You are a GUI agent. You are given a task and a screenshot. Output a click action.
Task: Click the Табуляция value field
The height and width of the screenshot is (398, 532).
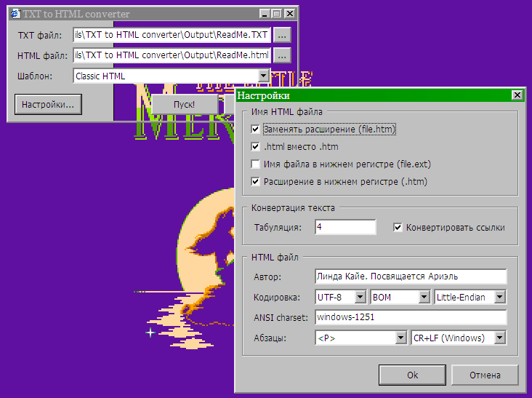345,227
